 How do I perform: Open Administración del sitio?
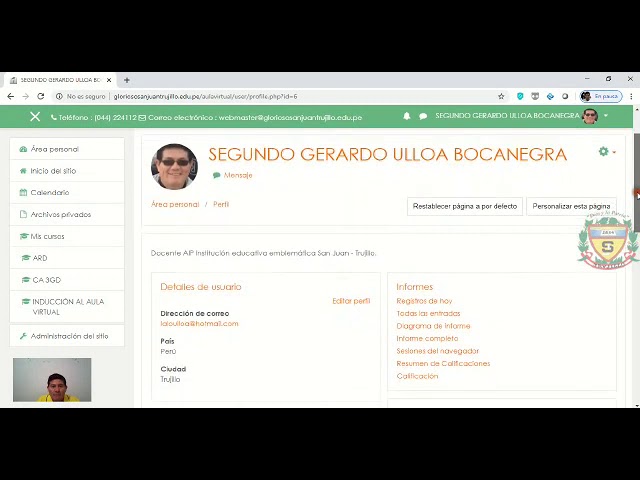click(x=69, y=336)
